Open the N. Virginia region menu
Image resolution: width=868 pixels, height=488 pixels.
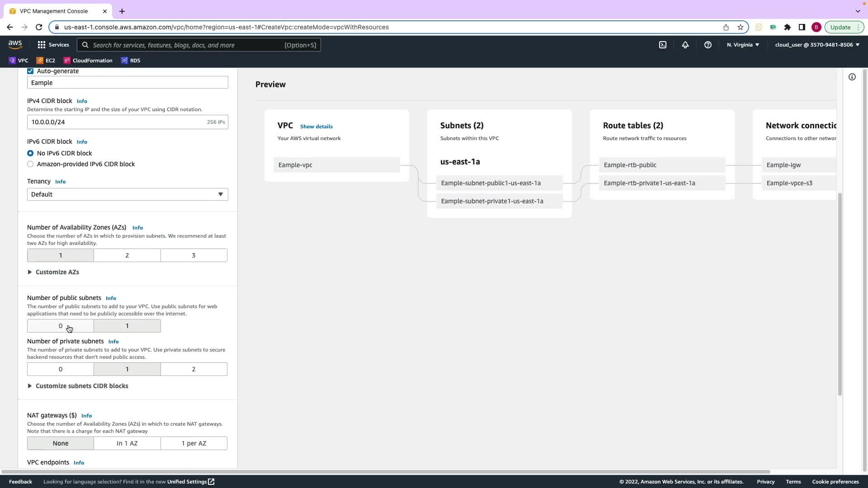(742, 45)
